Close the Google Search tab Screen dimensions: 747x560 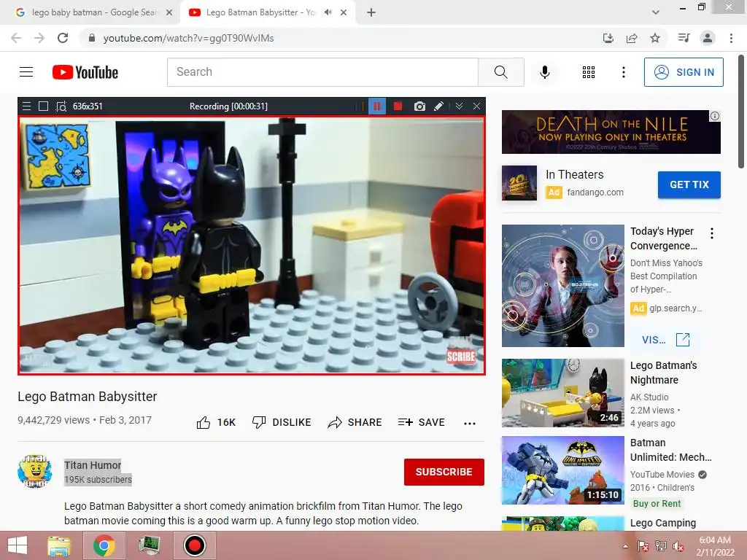(169, 12)
